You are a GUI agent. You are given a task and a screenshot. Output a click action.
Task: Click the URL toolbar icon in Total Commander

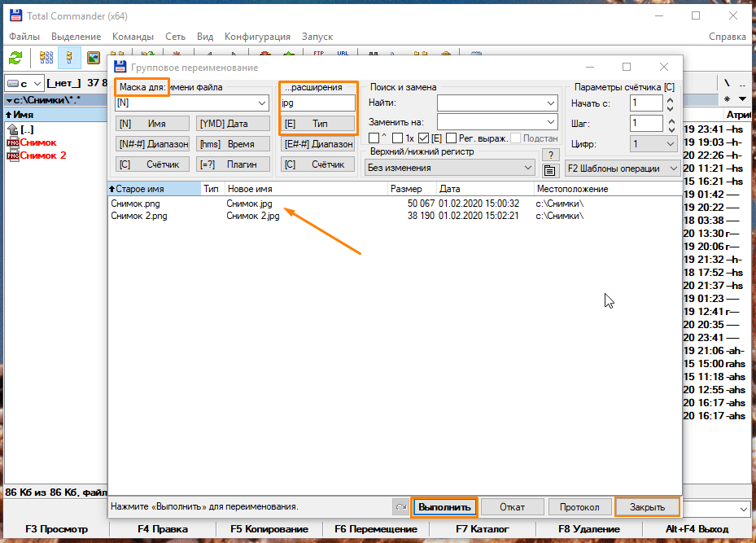(x=343, y=53)
